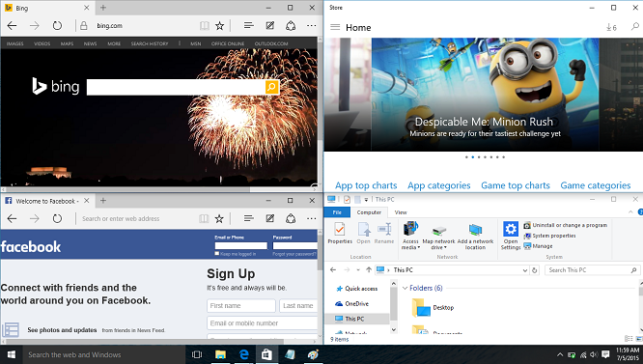Tick the Keep me logged in checkbox

(x=217, y=254)
